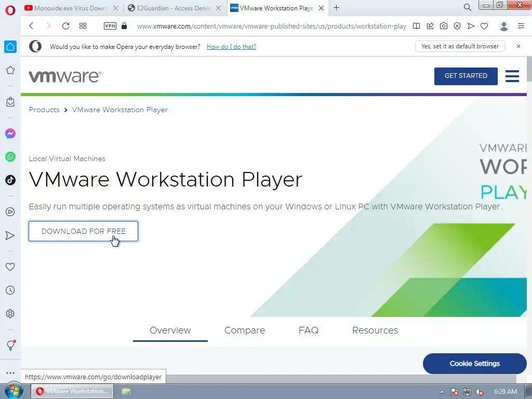Show hidden system tray icons arrow
The image size is (532, 399).
click(x=442, y=392)
